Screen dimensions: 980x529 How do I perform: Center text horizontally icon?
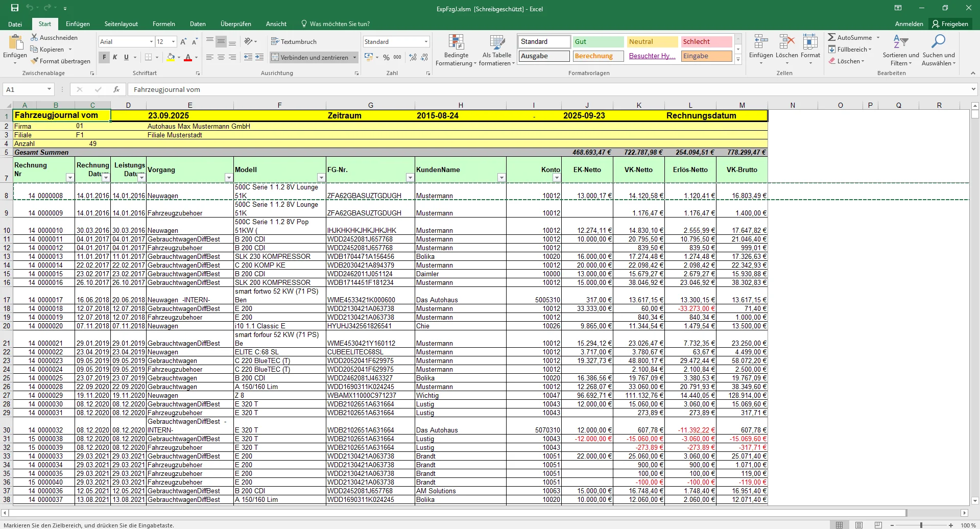coord(221,57)
